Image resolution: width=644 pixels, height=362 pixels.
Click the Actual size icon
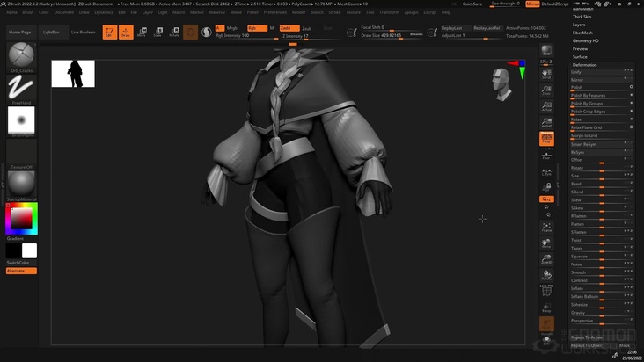pos(546,106)
